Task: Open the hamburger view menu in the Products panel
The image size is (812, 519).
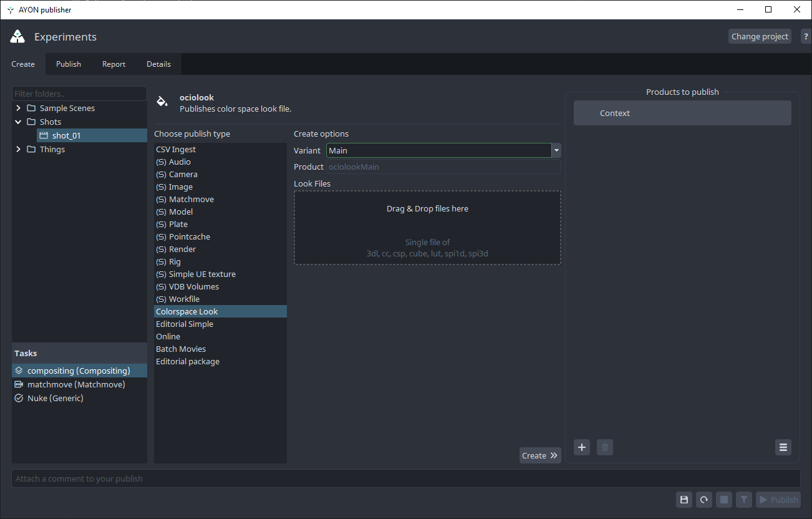Action: 783,447
